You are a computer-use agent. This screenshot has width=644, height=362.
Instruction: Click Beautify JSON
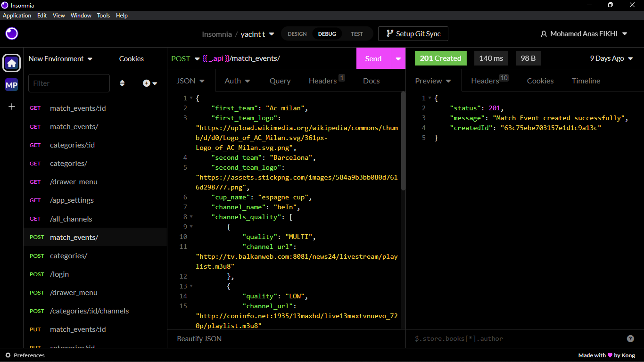click(x=199, y=338)
